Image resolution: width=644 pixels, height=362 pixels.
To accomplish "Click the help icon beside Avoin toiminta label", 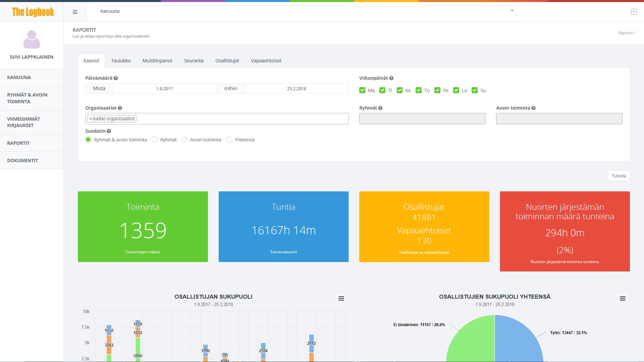I will (534, 108).
